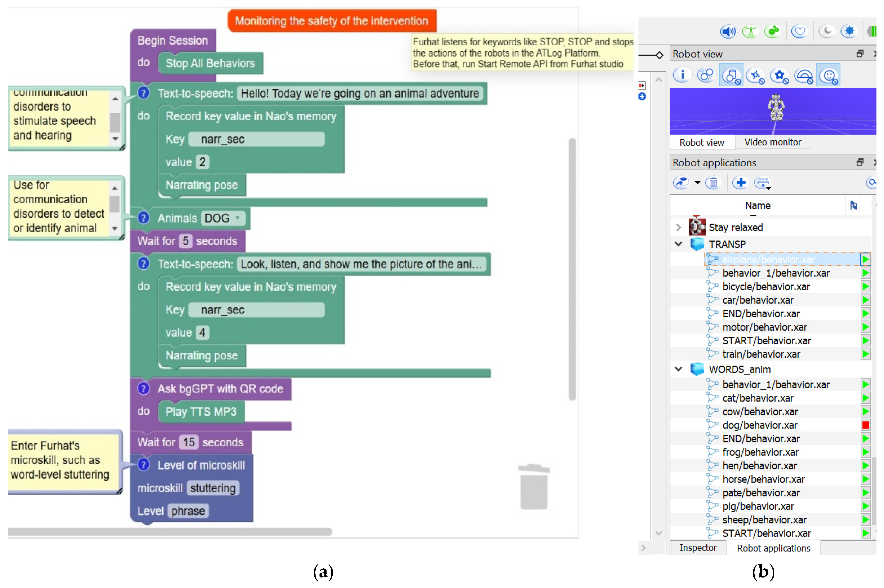Click the green autonomous life gears icon
The width and height of the screenshot is (884, 588).
point(773,31)
